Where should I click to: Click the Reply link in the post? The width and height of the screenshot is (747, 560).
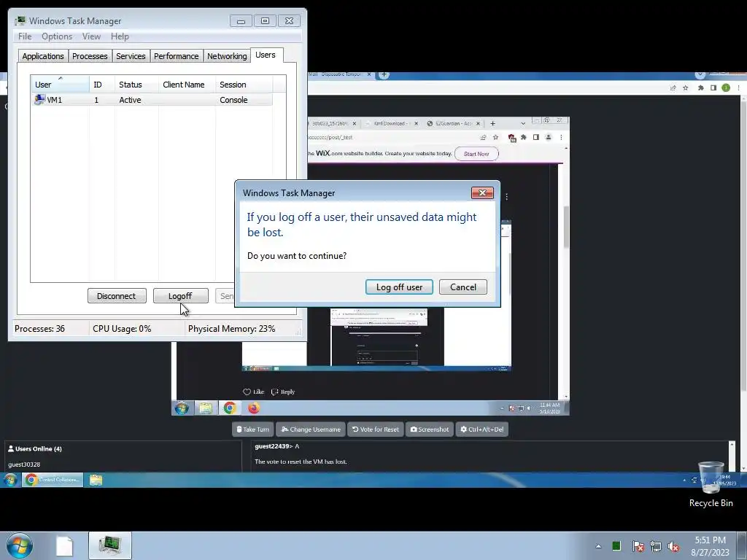283,392
